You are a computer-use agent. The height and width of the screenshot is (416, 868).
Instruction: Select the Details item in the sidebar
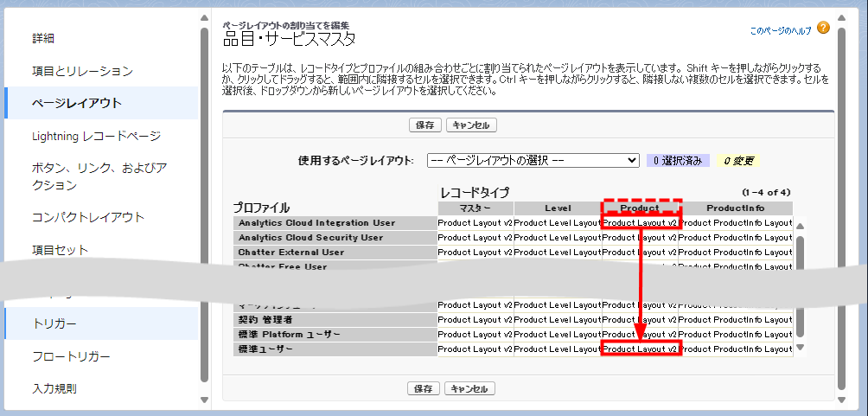(43, 38)
